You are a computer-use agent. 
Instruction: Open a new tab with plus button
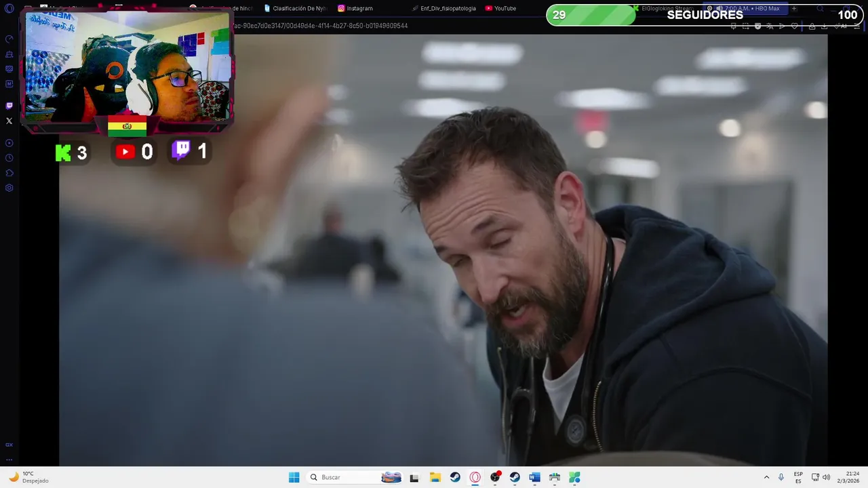click(794, 8)
